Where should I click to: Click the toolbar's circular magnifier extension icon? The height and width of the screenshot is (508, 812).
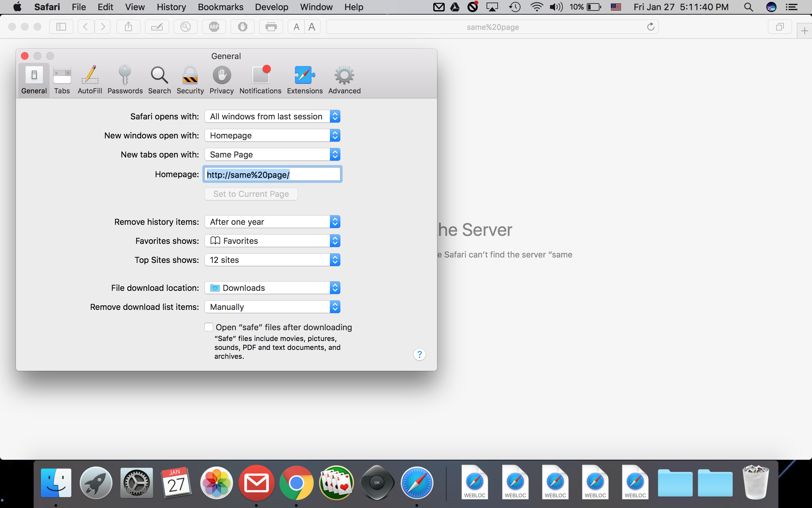click(186, 27)
